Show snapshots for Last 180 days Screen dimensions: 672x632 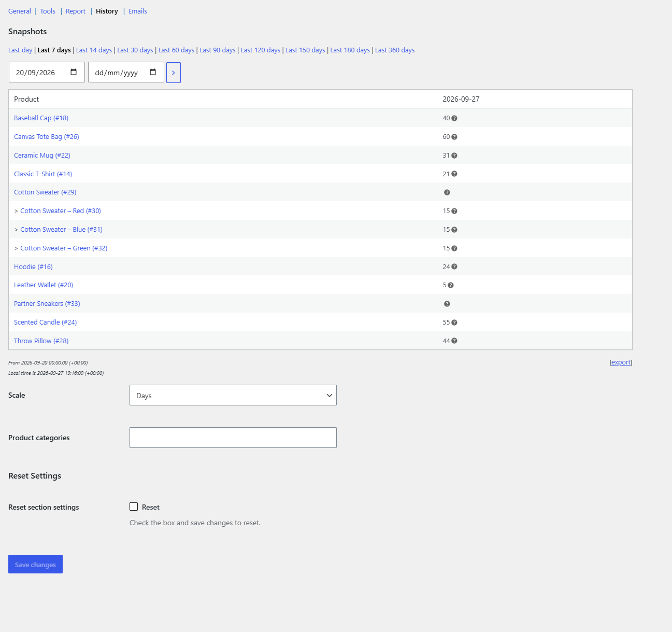point(350,50)
